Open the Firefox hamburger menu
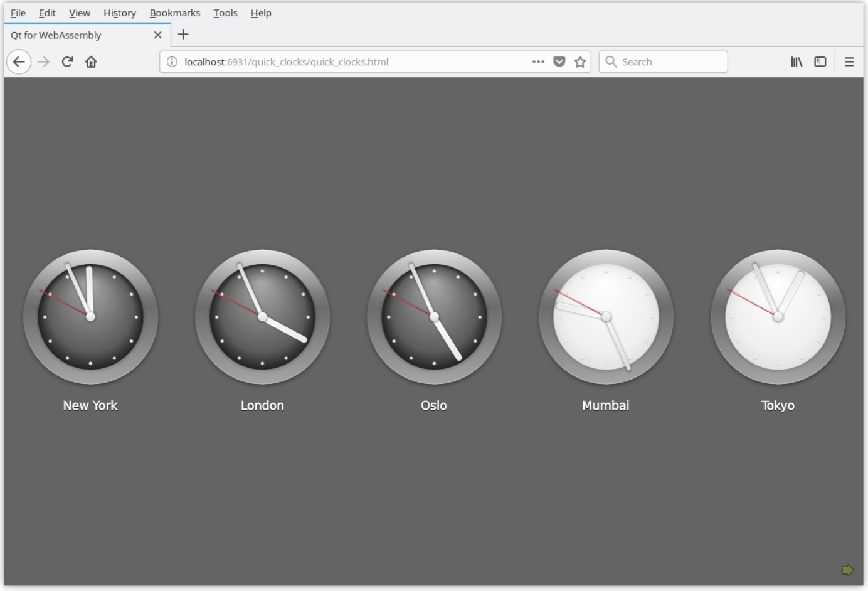This screenshot has width=868, height=591. point(849,61)
